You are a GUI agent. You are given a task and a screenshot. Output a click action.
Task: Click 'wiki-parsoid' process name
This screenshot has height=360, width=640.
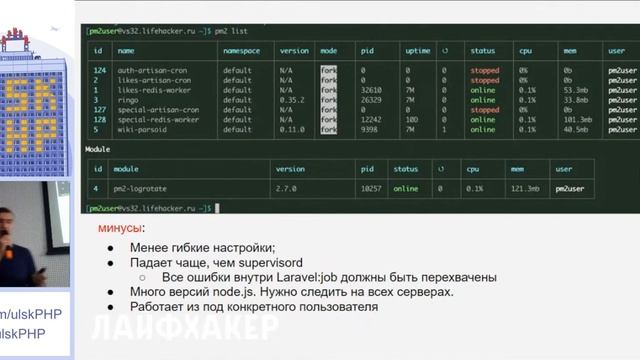point(142,129)
